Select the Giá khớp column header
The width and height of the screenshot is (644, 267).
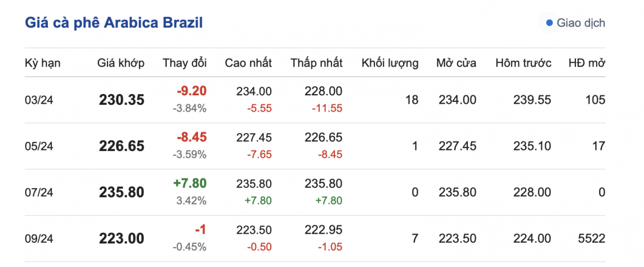pyautogui.click(x=120, y=63)
